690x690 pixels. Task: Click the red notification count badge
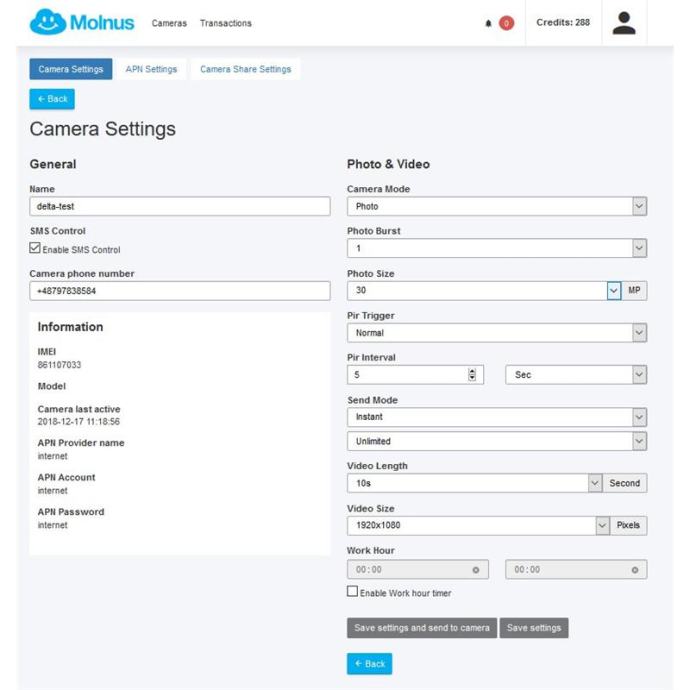[x=506, y=23]
